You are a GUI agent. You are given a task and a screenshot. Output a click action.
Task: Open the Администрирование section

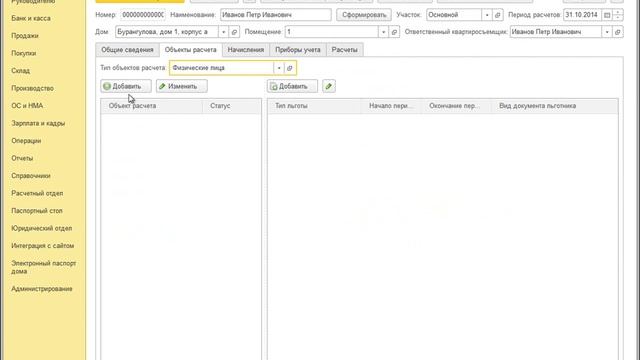tap(42, 289)
